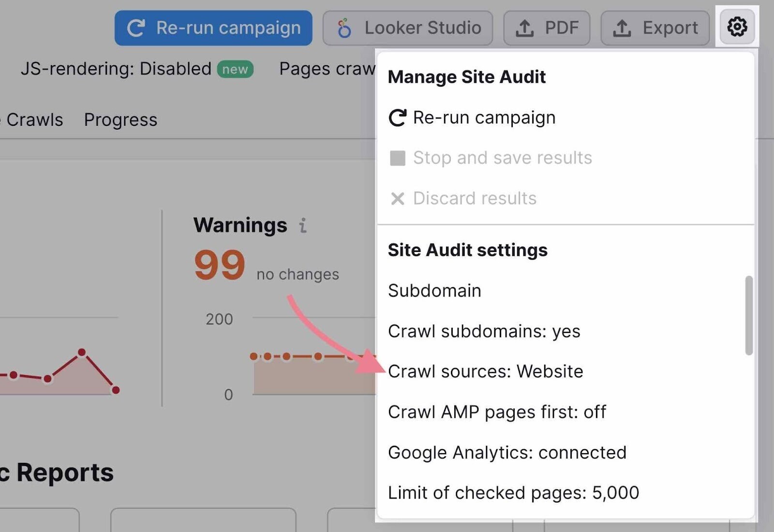The width and height of the screenshot is (774, 532).
Task: Switch to the Progress tab
Action: pyautogui.click(x=120, y=119)
